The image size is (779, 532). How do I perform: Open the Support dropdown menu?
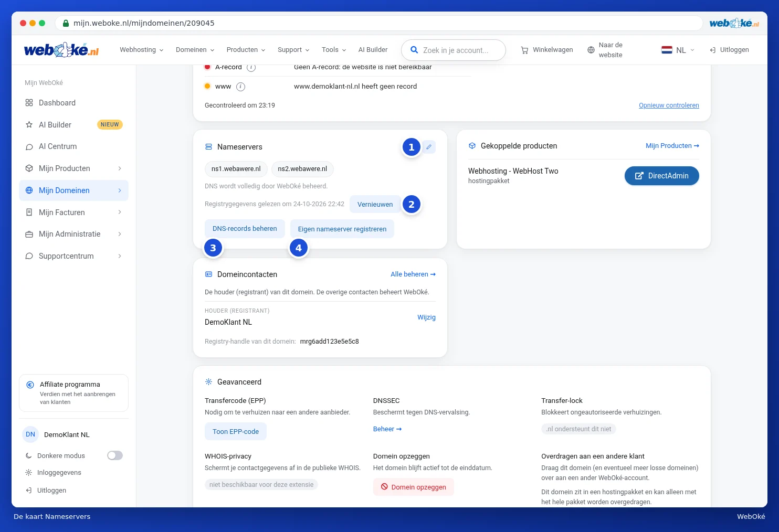pyautogui.click(x=294, y=50)
